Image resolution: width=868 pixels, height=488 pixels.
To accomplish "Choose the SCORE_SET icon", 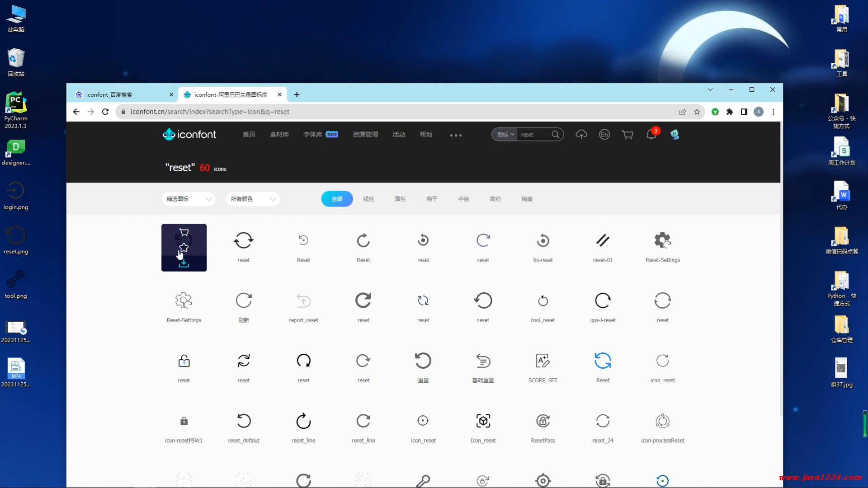I will pyautogui.click(x=543, y=361).
